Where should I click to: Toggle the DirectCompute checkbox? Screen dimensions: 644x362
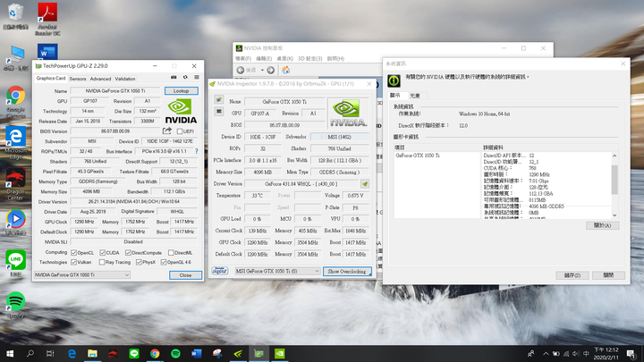pyautogui.click(x=128, y=252)
